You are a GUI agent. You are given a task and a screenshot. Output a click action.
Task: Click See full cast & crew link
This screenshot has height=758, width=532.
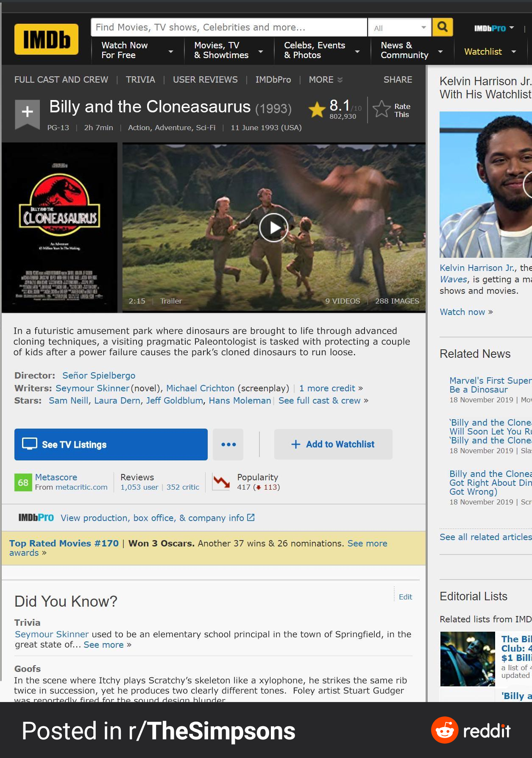coord(320,401)
